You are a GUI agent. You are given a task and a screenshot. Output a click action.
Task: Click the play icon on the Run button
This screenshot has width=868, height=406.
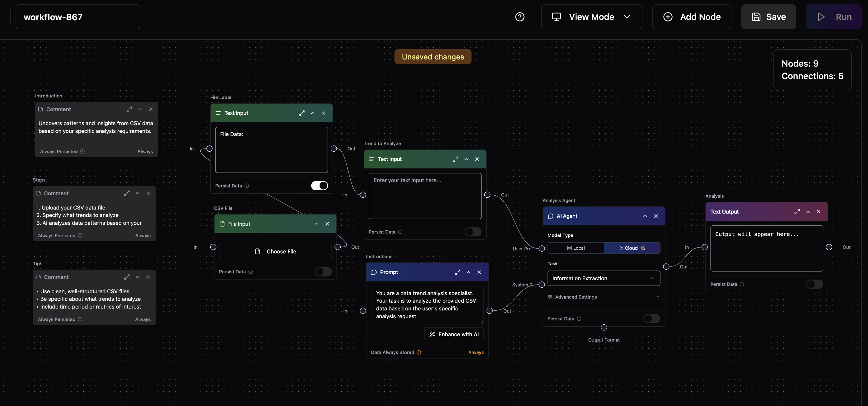pos(821,17)
